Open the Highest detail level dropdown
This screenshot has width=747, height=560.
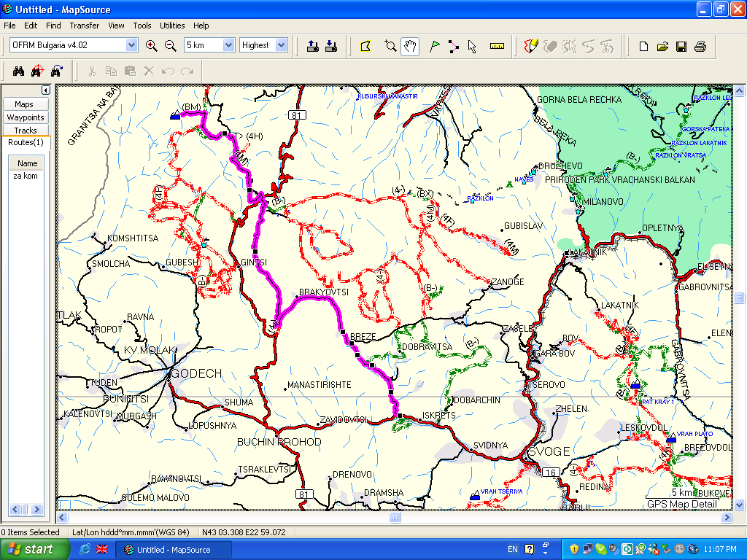click(x=282, y=45)
